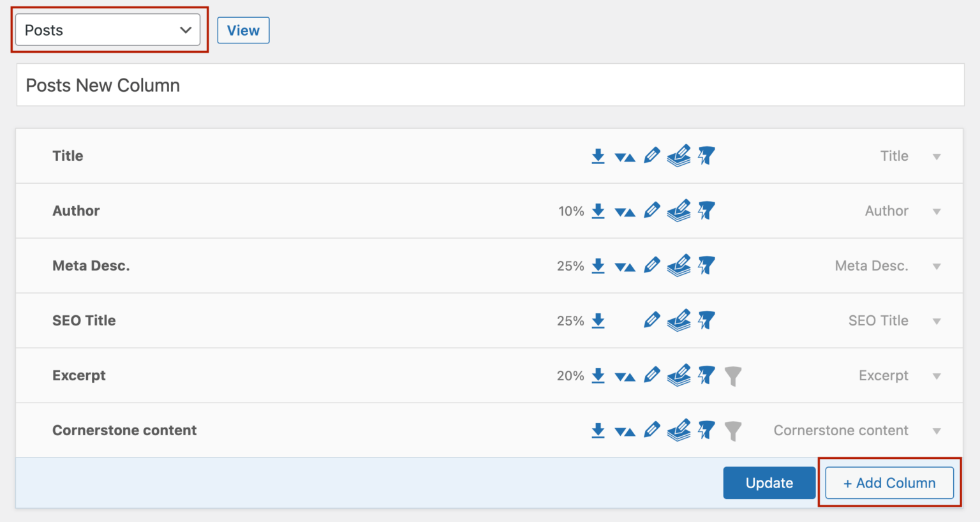Click the sorting icon in the Author row
The height and width of the screenshot is (522, 980).
point(625,212)
